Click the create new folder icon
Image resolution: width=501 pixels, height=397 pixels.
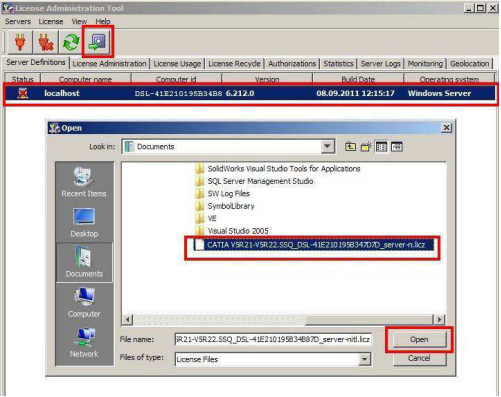[x=366, y=147]
